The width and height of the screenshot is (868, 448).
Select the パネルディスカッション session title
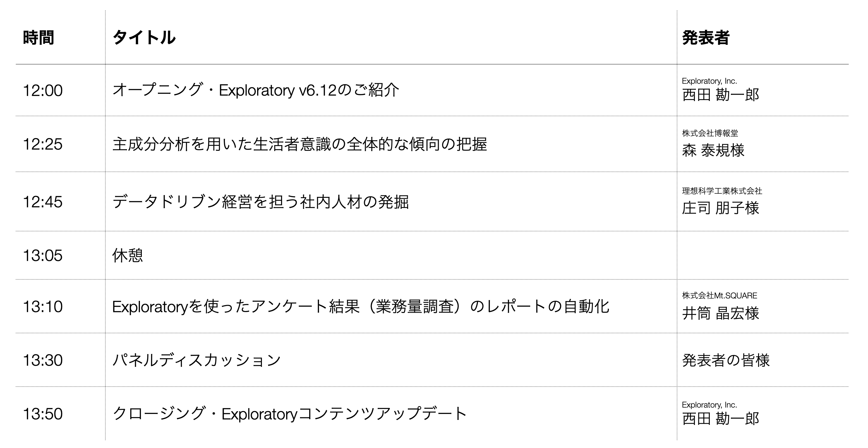click(196, 360)
